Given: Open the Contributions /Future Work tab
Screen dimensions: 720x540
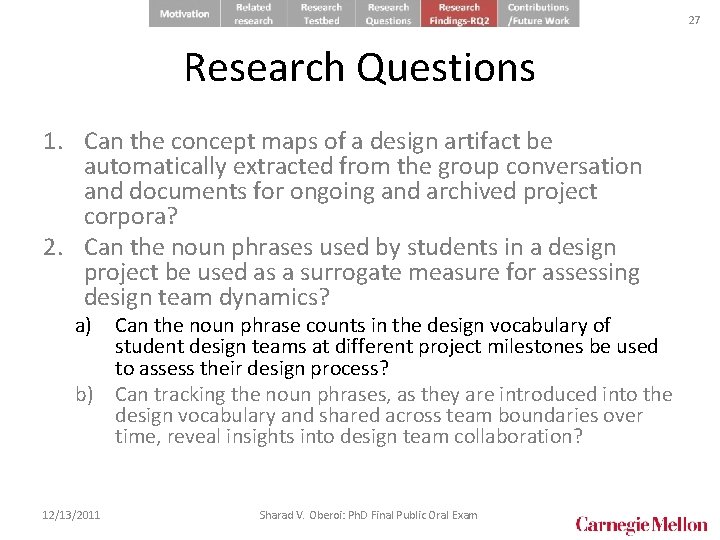Looking at the screenshot, I should pyautogui.click(x=538, y=13).
